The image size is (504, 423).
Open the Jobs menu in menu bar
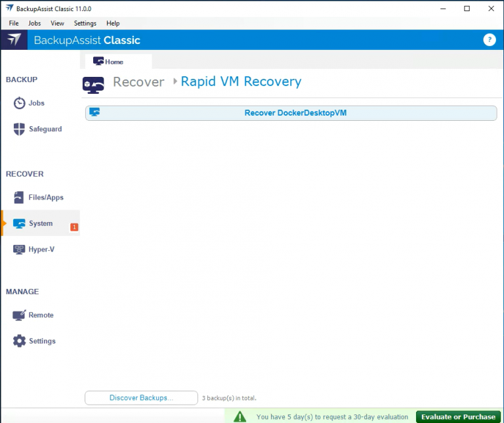coord(34,23)
